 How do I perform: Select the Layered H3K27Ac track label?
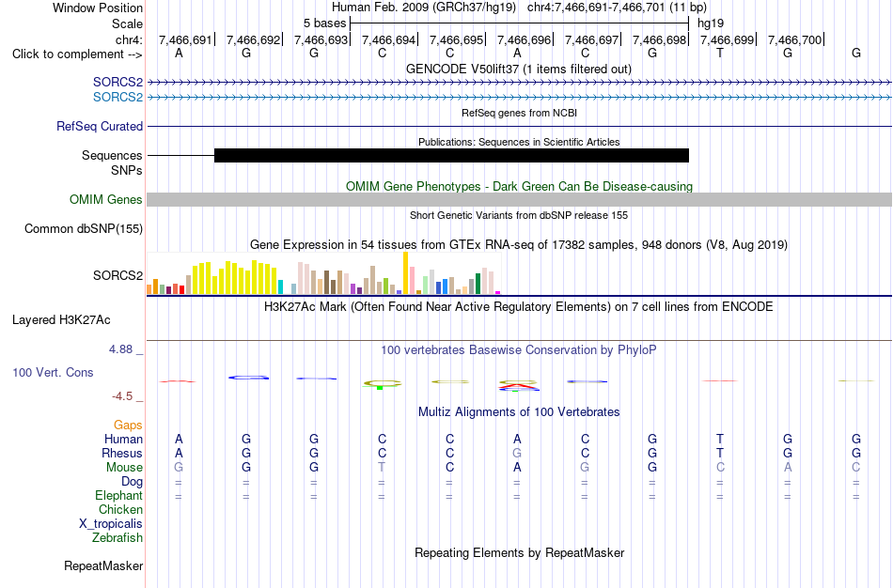point(61,320)
